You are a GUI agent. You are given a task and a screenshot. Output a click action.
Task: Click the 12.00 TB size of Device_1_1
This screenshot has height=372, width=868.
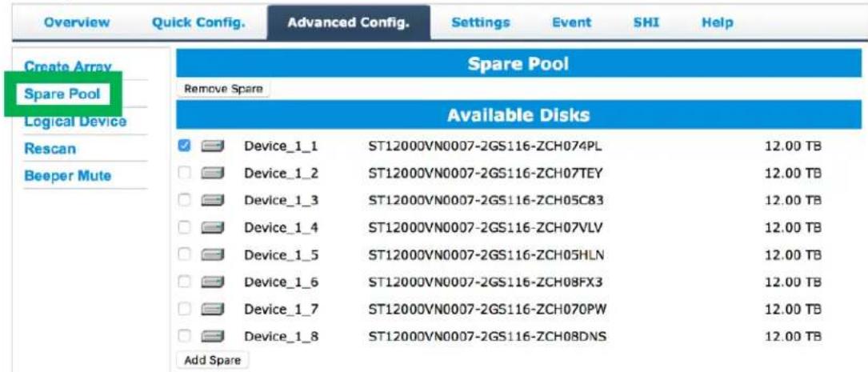[x=792, y=146]
